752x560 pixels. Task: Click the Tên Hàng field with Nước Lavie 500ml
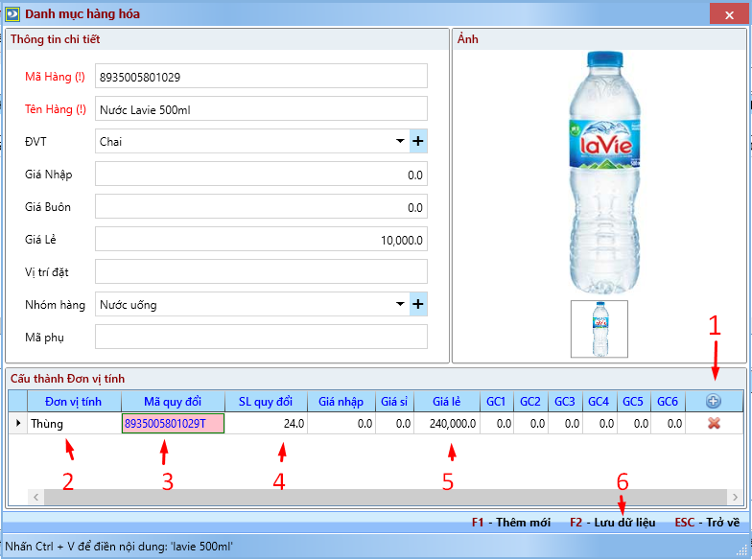click(x=261, y=109)
